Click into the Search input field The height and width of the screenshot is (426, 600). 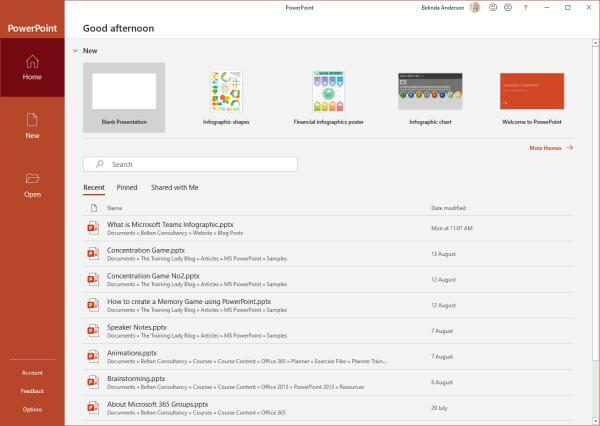pyautogui.click(x=190, y=164)
